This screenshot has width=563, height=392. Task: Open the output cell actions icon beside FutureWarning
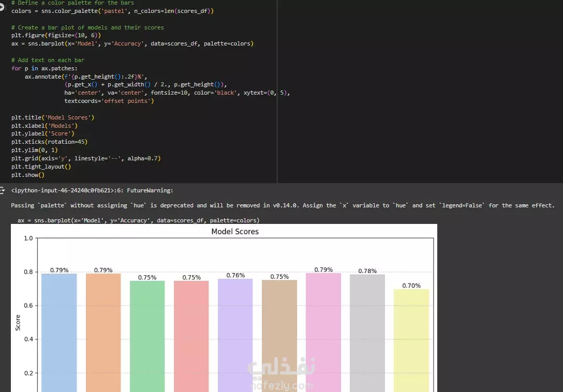click(x=2, y=190)
